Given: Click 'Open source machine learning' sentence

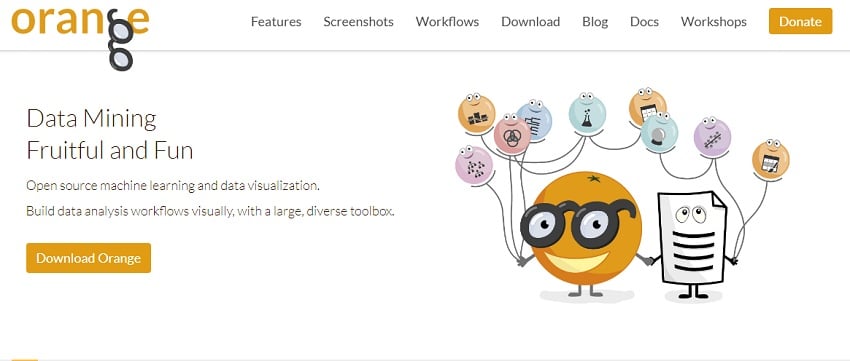Looking at the screenshot, I should coord(173,186).
